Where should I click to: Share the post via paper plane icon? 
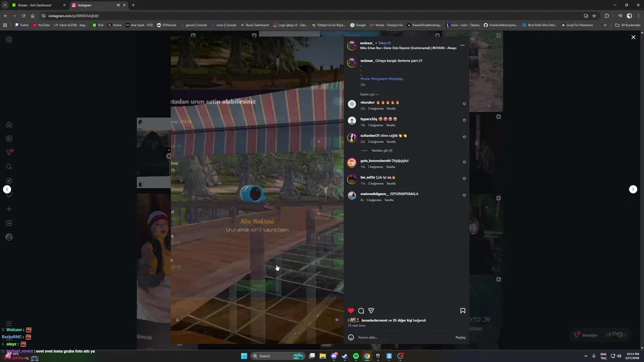371,311
